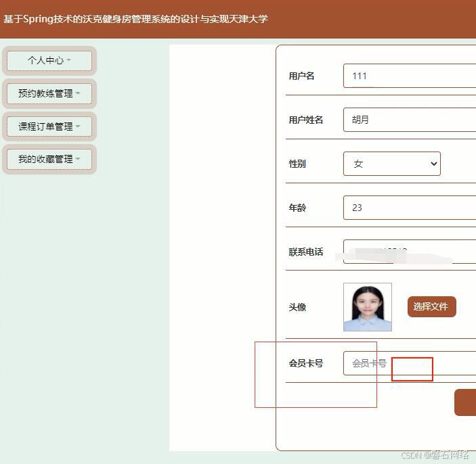Click the 联系电话 input field

(410, 252)
